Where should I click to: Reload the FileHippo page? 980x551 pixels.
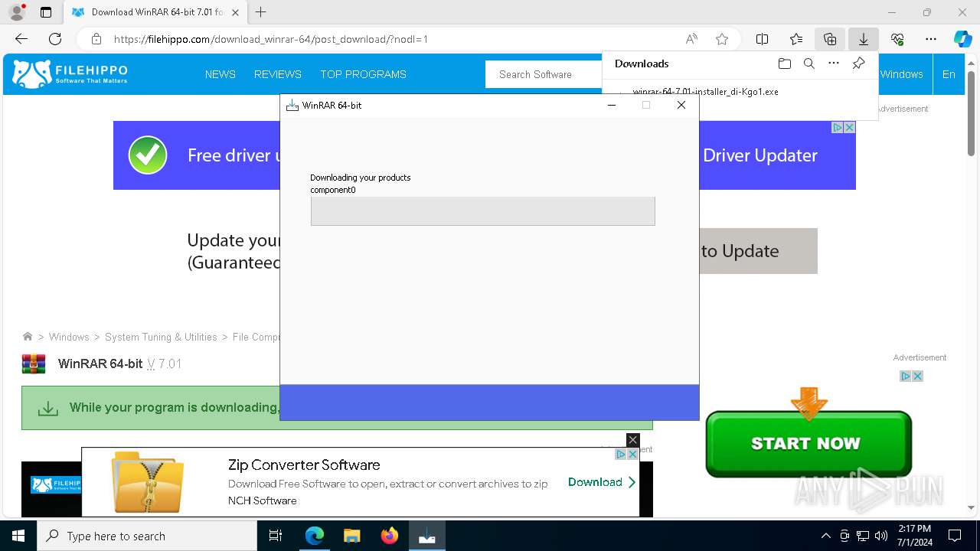55,39
